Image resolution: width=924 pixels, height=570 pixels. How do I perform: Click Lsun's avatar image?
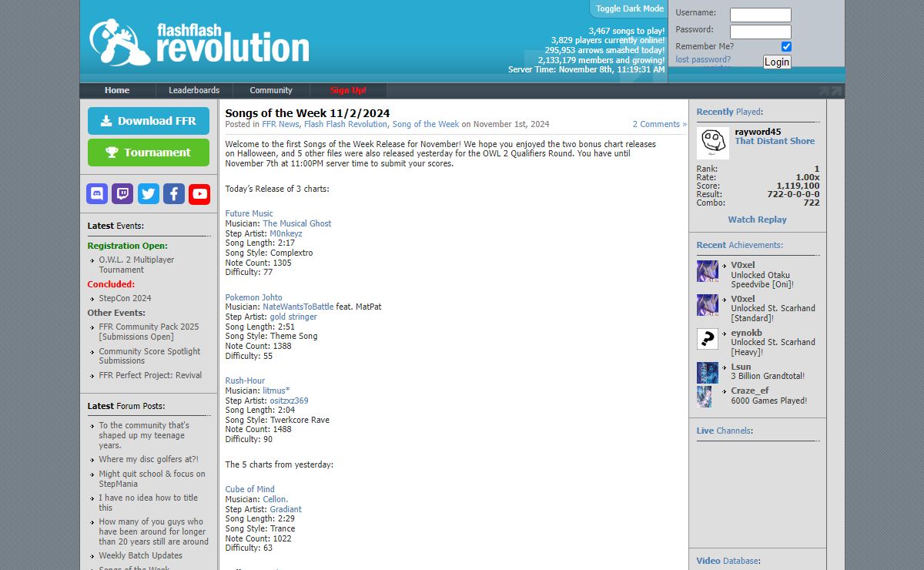click(708, 373)
